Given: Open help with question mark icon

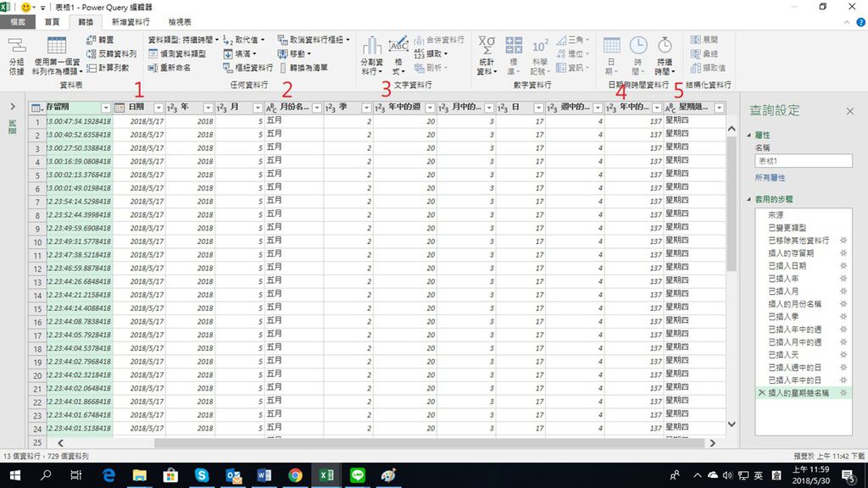Looking at the screenshot, I should 861,23.
